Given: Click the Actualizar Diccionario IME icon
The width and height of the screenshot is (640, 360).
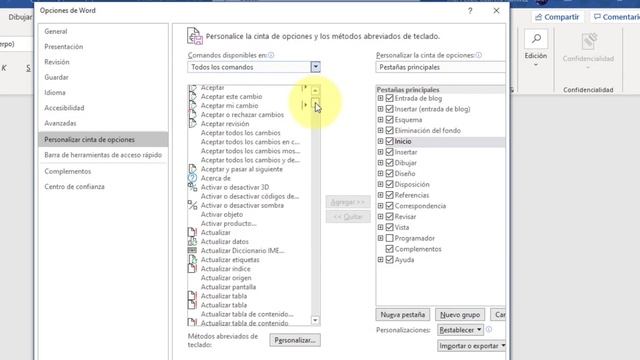Looking at the screenshot, I should click(x=192, y=250).
